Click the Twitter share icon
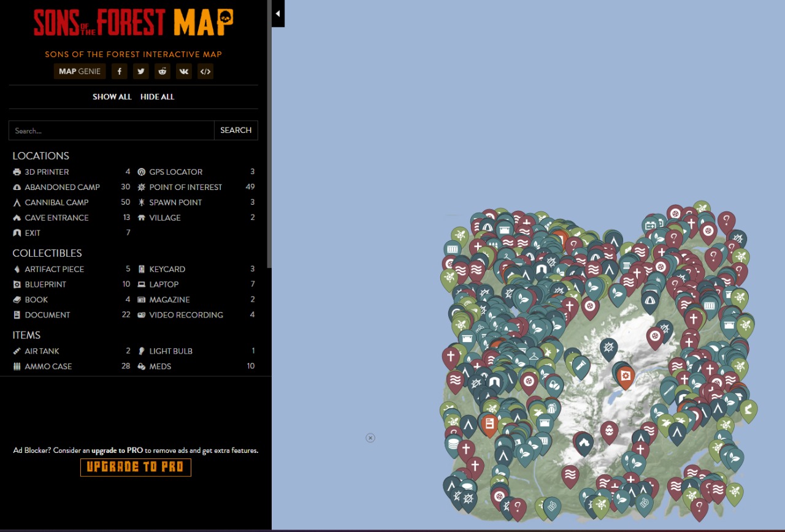The image size is (785, 532). pyautogui.click(x=141, y=72)
